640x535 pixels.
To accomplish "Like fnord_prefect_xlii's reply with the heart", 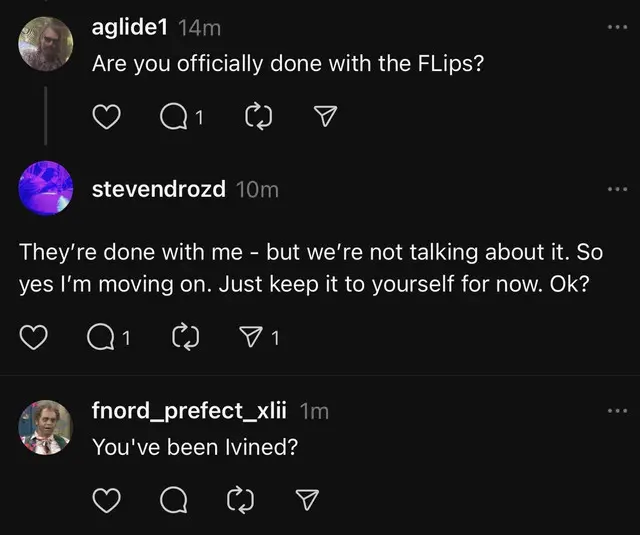I will click(x=106, y=498).
